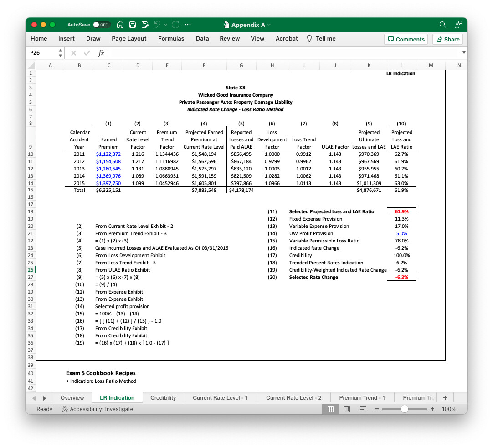Open the Undo history dropdown arrow

tap(166, 25)
